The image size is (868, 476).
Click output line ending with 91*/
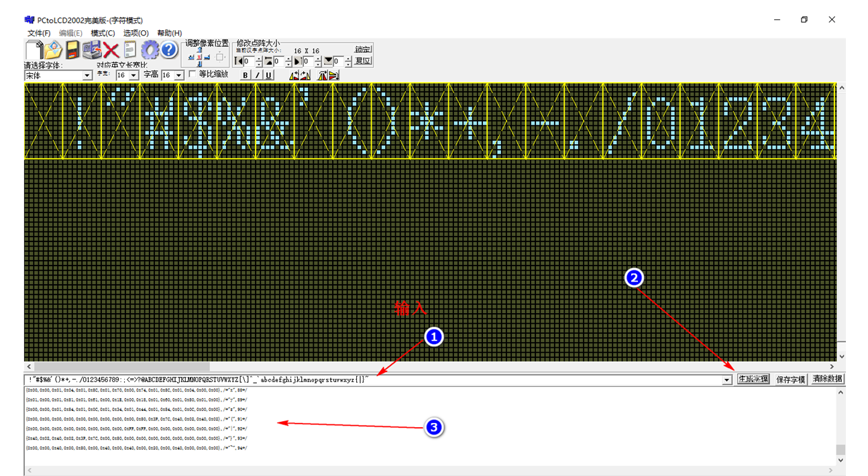[x=136, y=418]
